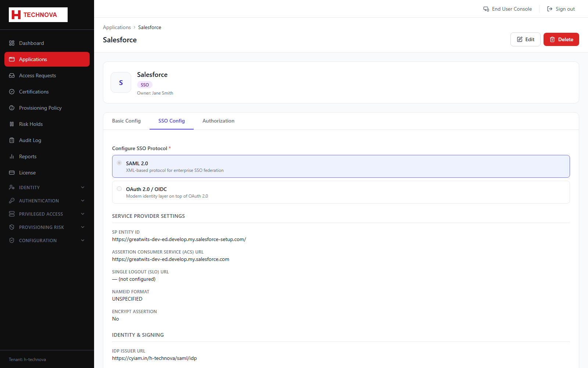Click 'Identity & Signing' section heading

[x=138, y=335]
